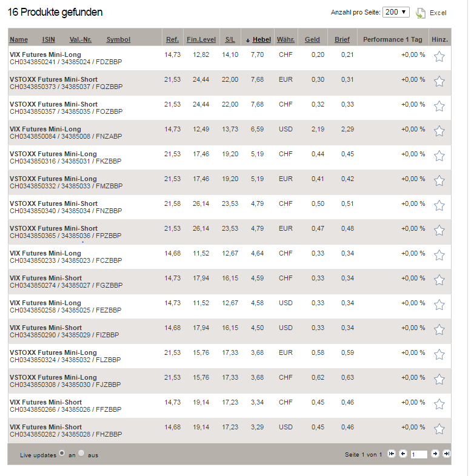Go to next page arrow

435,454
